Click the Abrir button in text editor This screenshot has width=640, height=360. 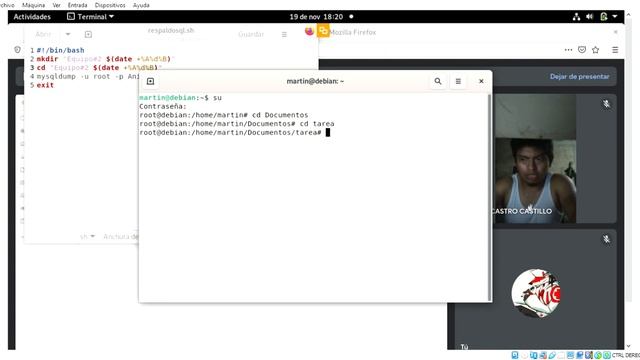[43, 34]
